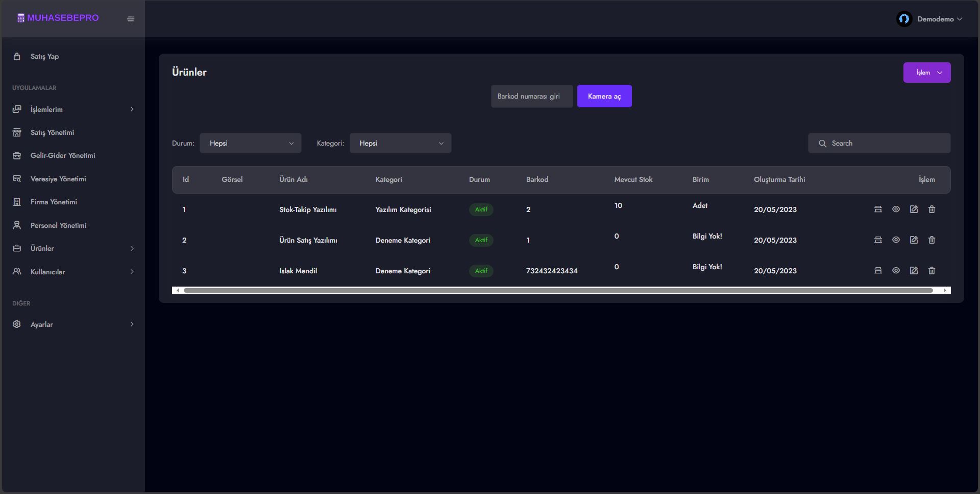Expand the İşlem actions dropdown button
The image size is (980, 494).
926,73
